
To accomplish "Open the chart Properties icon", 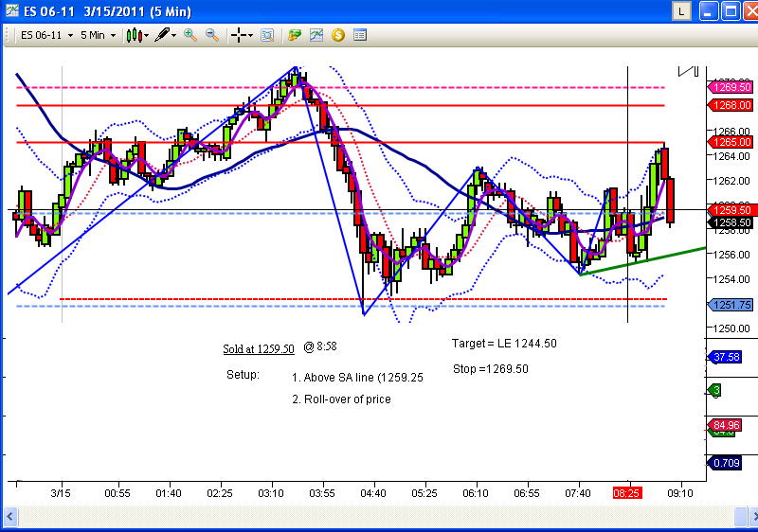I will click(x=360, y=35).
